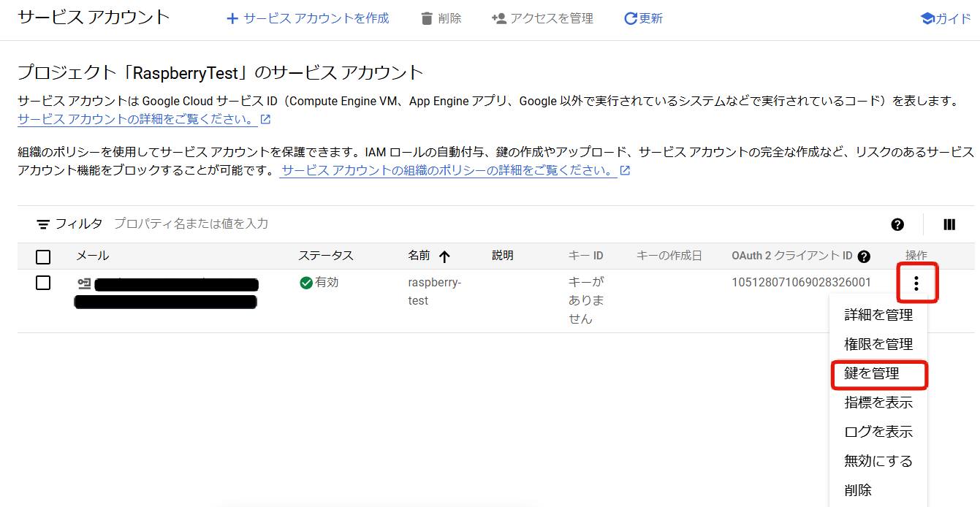Click the 'OAuth 2 クライアント ID' header text

pyautogui.click(x=792, y=256)
